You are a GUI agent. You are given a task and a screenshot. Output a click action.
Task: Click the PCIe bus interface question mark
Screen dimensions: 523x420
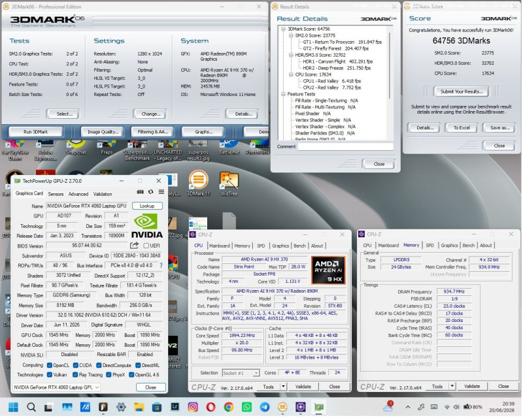(x=161, y=266)
